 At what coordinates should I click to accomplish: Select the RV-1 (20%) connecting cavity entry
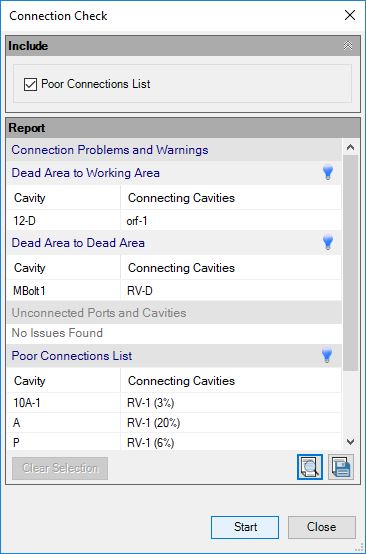point(154,423)
